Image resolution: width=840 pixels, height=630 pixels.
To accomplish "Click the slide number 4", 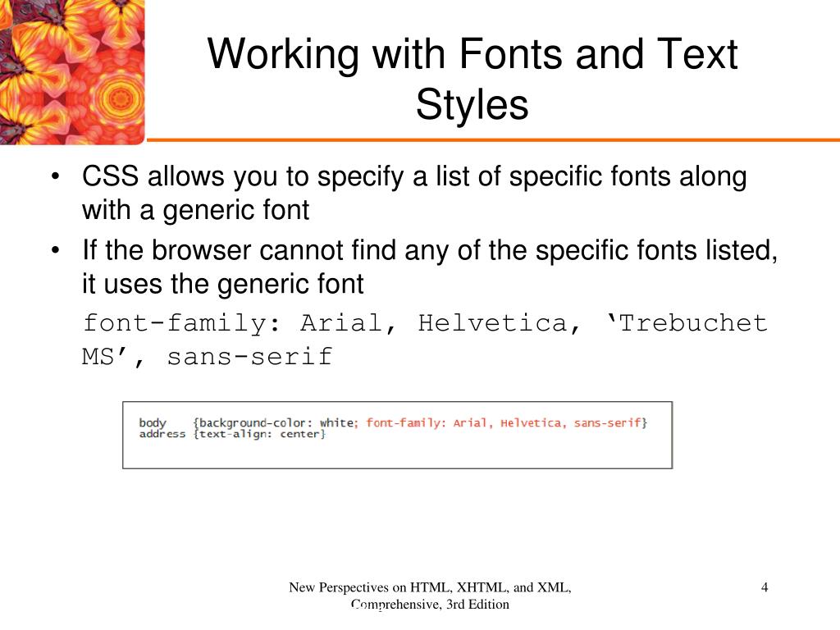I will [765, 587].
